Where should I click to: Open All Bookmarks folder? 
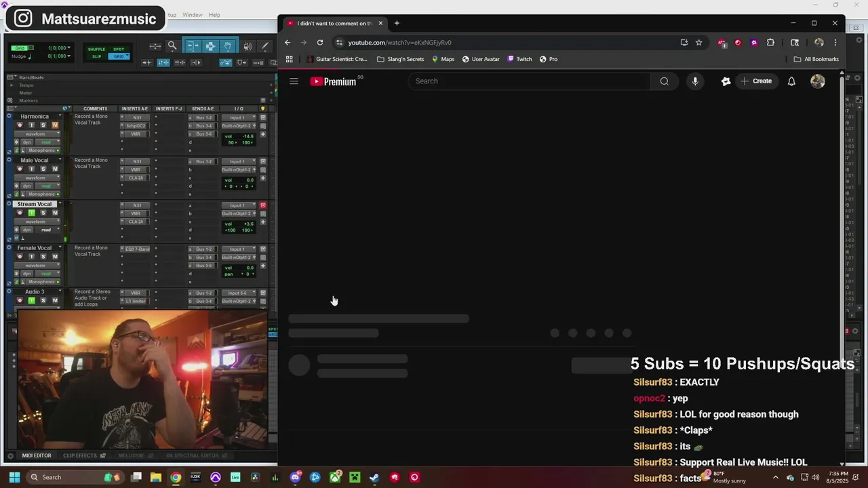click(x=816, y=59)
